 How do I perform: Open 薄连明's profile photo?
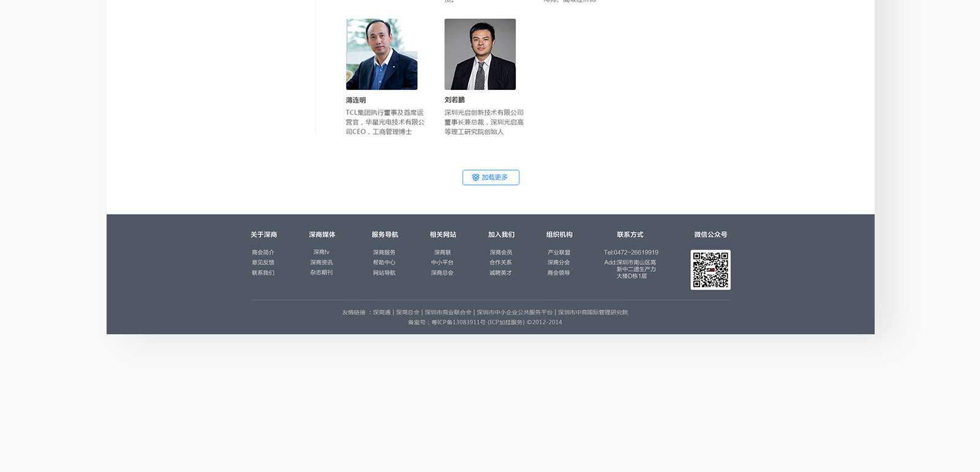pyautogui.click(x=382, y=54)
